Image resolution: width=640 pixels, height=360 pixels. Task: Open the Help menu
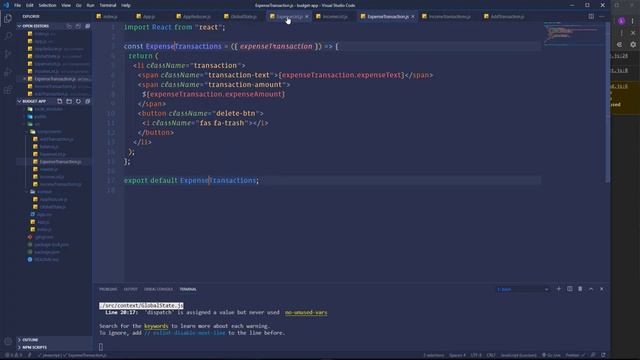126,5
